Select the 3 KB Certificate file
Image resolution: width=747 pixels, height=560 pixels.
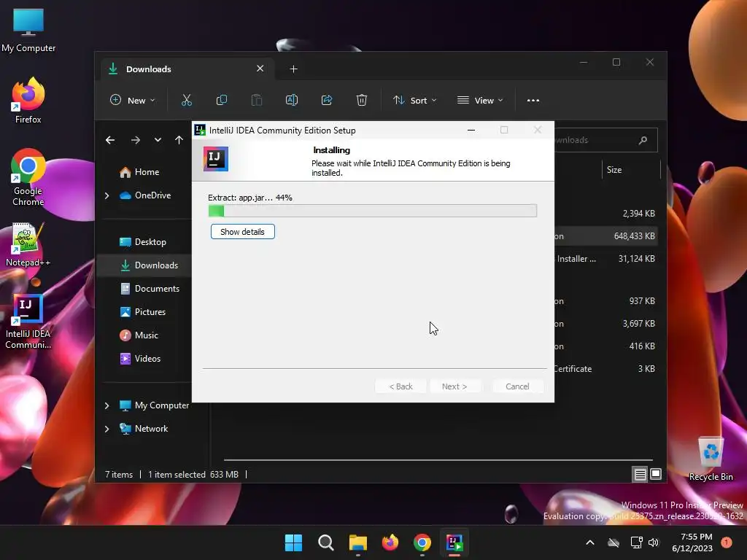tap(606, 369)
